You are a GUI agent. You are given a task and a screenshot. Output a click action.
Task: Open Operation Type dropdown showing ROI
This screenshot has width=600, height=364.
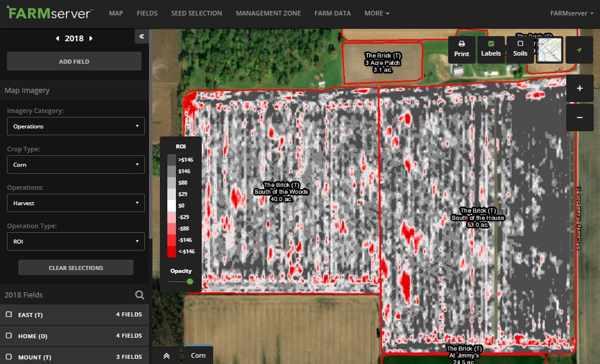click(x=76, y=241)
